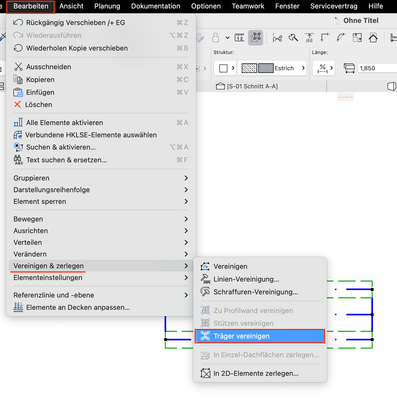Image resolution: width=397 pixels, height=400 pixels.
Task: Open the length percent mode dropdown
Action: (324, 68)
